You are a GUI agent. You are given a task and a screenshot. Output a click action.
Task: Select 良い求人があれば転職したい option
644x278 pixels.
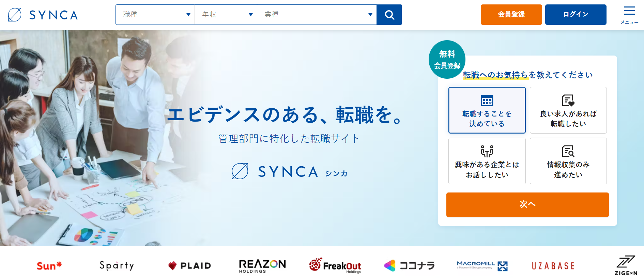point(568,110)
